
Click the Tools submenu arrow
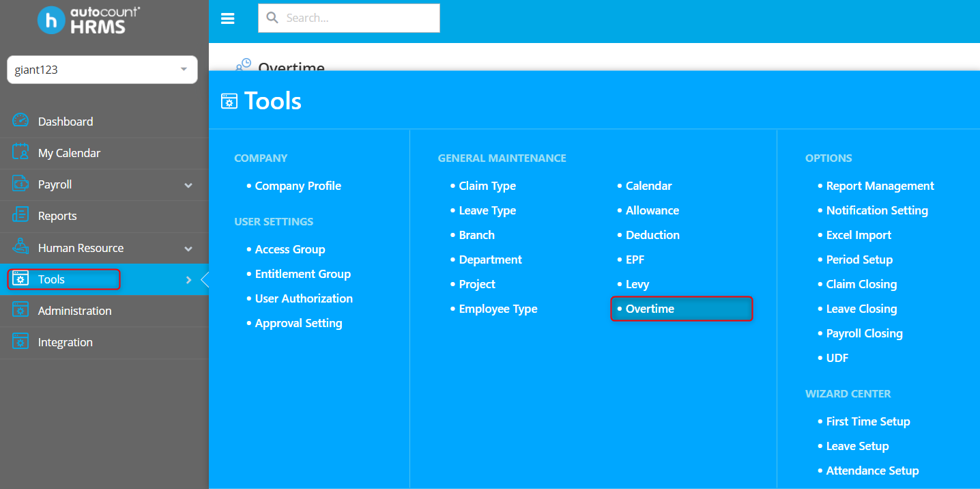click(x=189, y=279)
